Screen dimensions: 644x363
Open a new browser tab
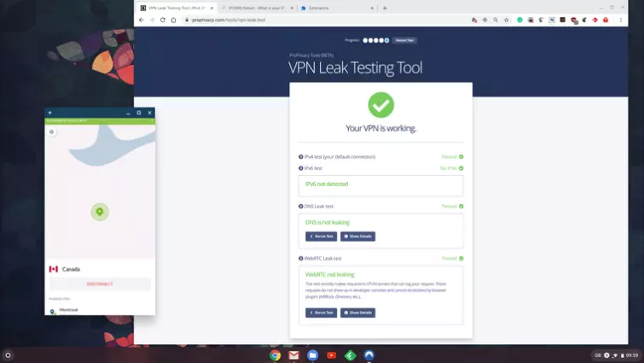(x=385, y=8)
